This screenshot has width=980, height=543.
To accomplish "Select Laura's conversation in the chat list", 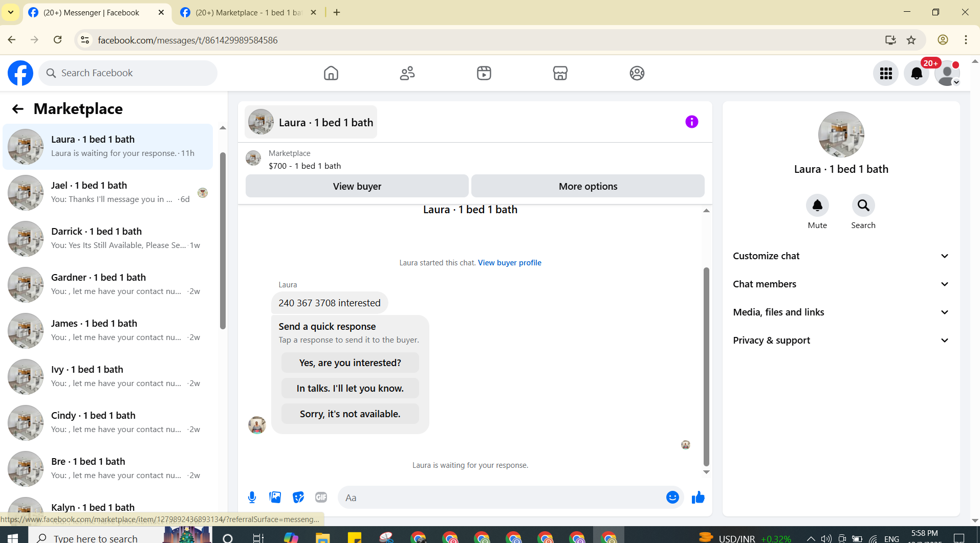I will (108, 147).
